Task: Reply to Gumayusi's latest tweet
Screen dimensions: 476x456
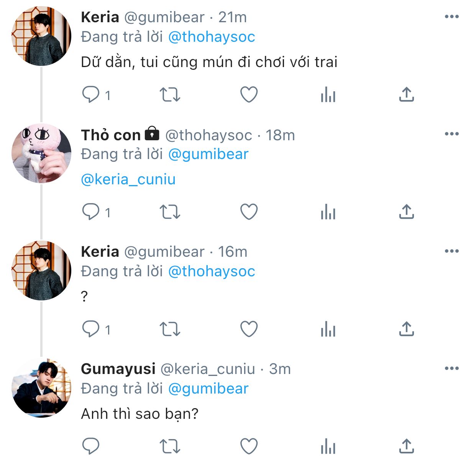Action: pos(91,446)
